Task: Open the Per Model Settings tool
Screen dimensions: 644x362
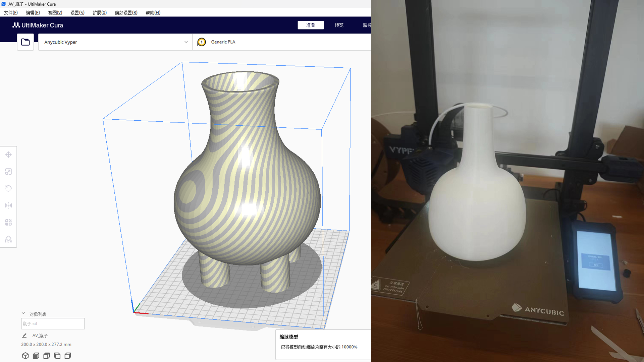Action: click(x=8, y=222)
